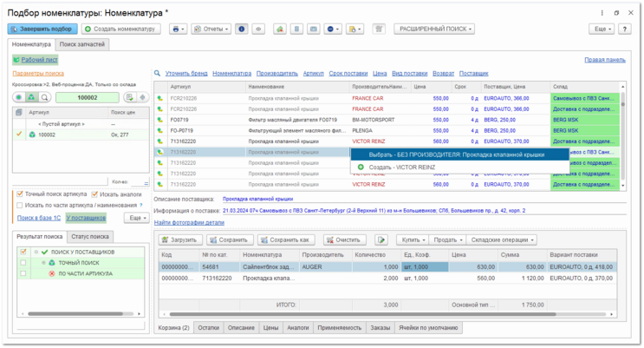Open Ячейки по умолчанию tab

[428, 328]
